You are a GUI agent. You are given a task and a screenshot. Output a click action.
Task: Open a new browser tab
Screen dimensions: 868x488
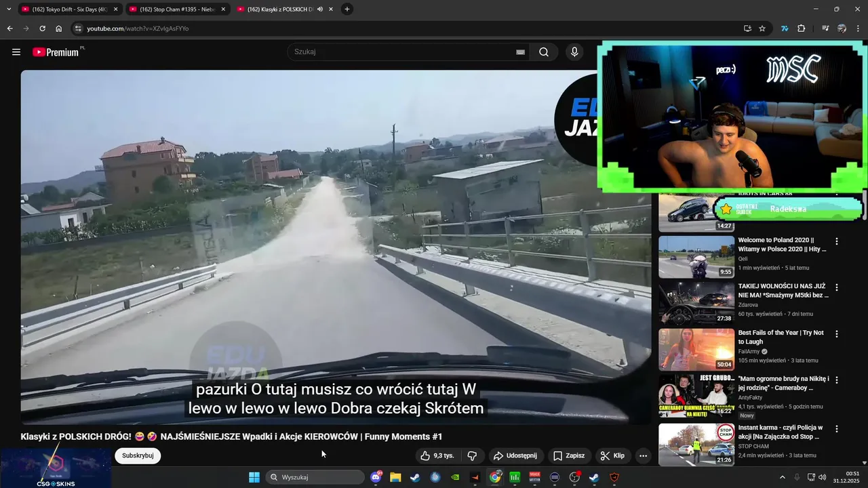(x=347, y=9)
